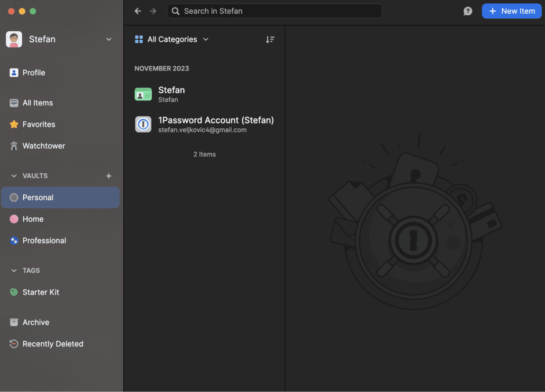Click the Professional vault icon
This screenshot has width=545, height=392.
click(14, 241)
